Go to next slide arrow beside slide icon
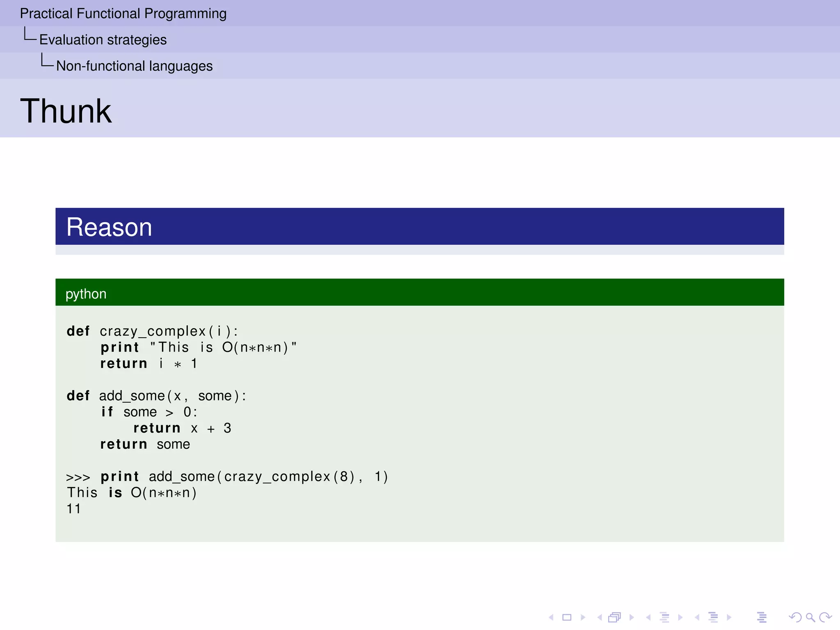Viewport: 840px width, 630px height. (x=583, y=617)
